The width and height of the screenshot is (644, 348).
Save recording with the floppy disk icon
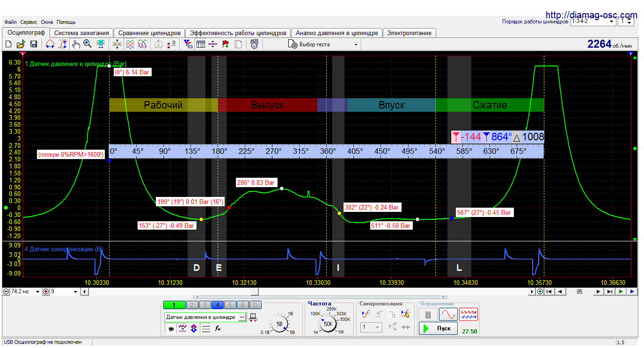(34, 44)
